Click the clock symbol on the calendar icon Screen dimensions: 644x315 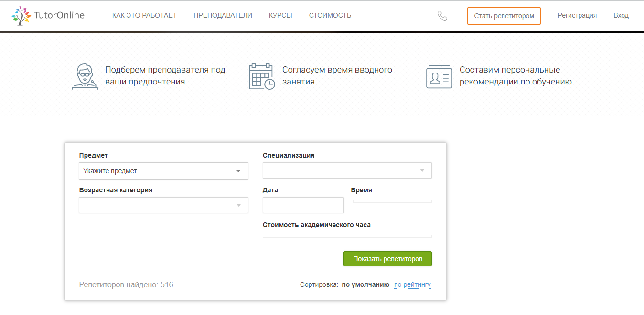(270, 84)
